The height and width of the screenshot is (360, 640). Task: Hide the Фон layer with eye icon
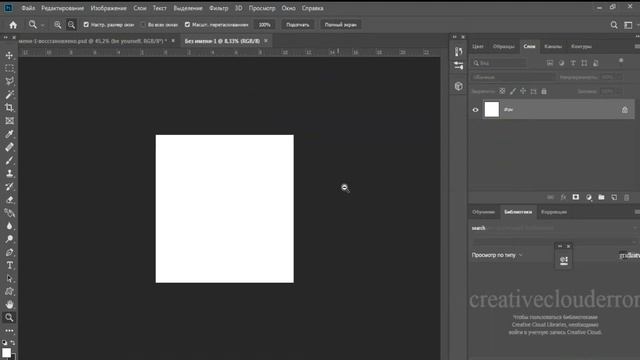coord(475,110)
